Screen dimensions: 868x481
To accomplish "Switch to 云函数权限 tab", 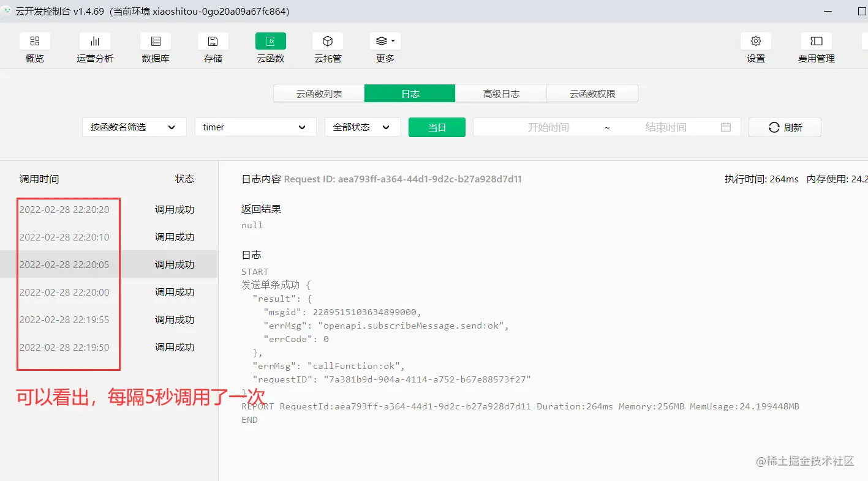I will (x=592, y=94).
